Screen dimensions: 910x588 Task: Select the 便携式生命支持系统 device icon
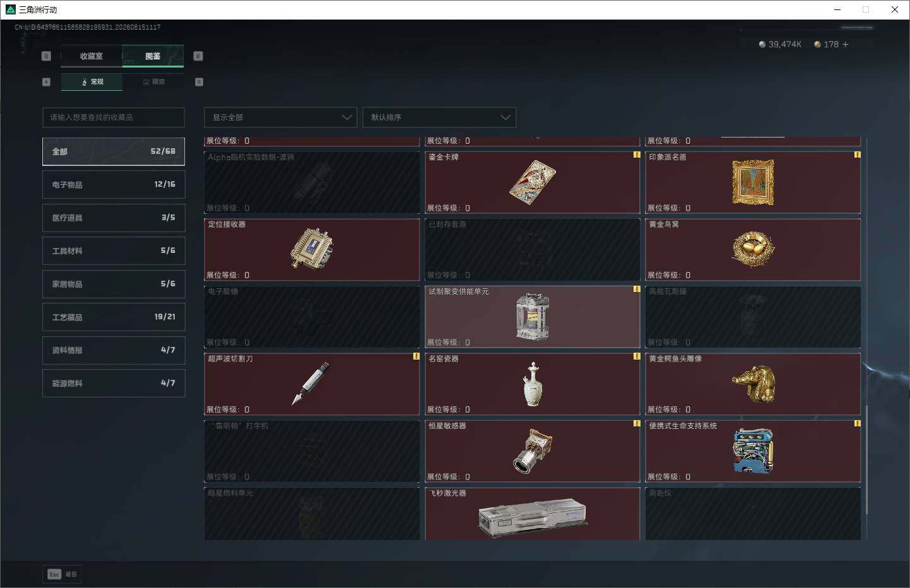point(753,451)
